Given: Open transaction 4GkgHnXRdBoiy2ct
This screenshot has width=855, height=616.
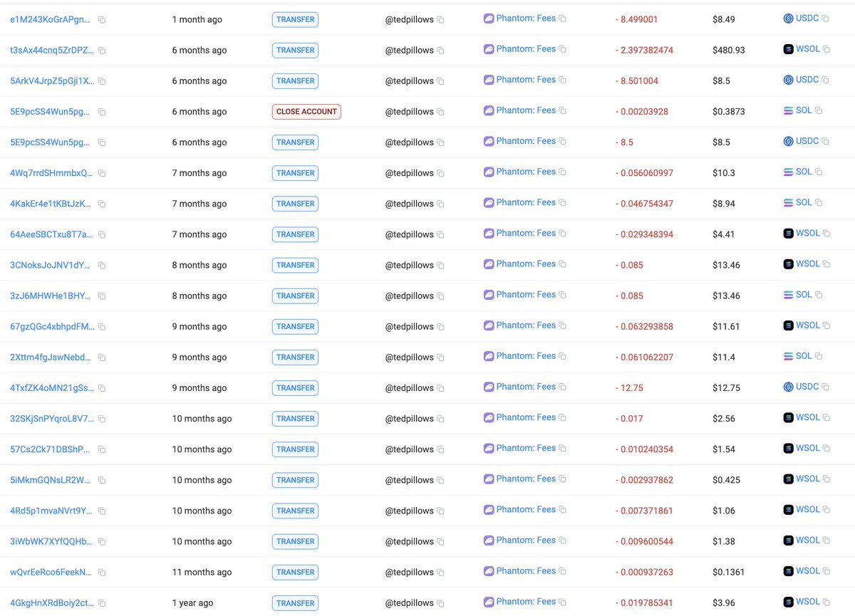Looking at the screenshot, I should [x=51, y=603].
